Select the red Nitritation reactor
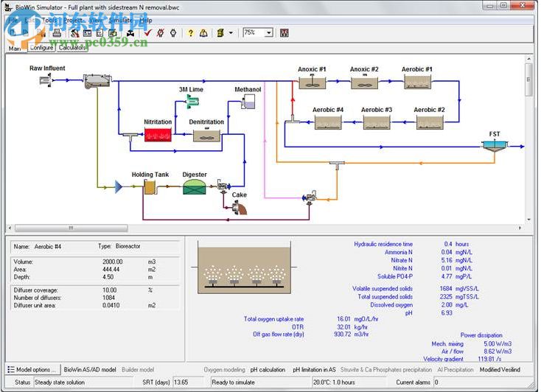Image resolution: width=541 pixels, height=392 pixels. point(157,135)
